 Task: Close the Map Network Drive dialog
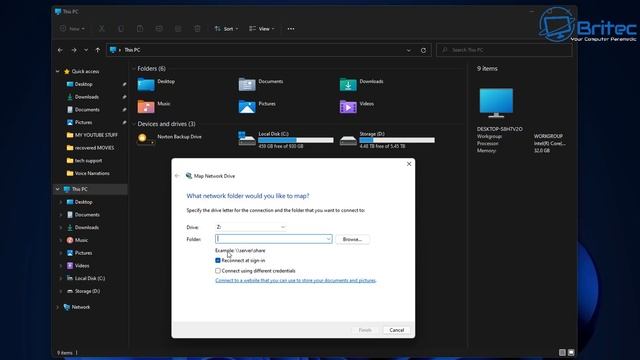409,164
